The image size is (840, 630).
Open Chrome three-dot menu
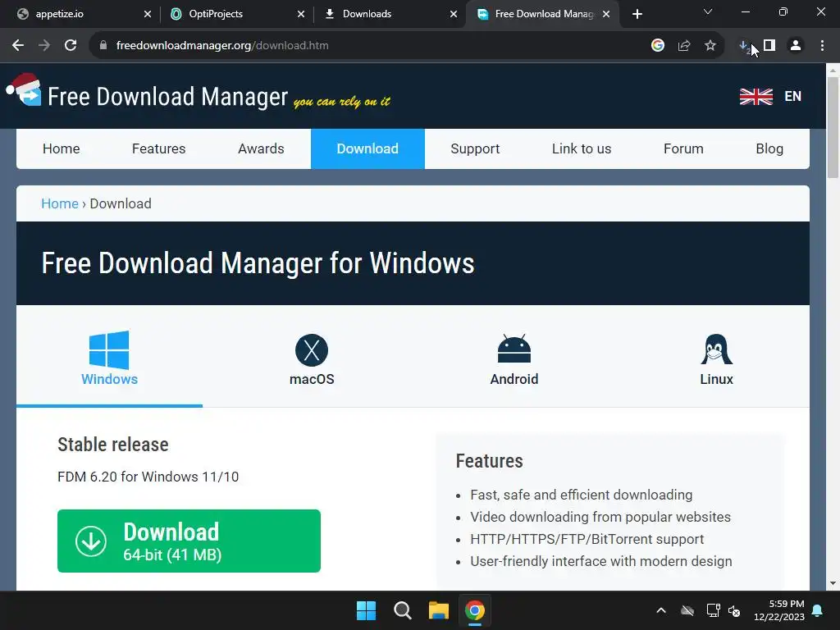[822, 46]
